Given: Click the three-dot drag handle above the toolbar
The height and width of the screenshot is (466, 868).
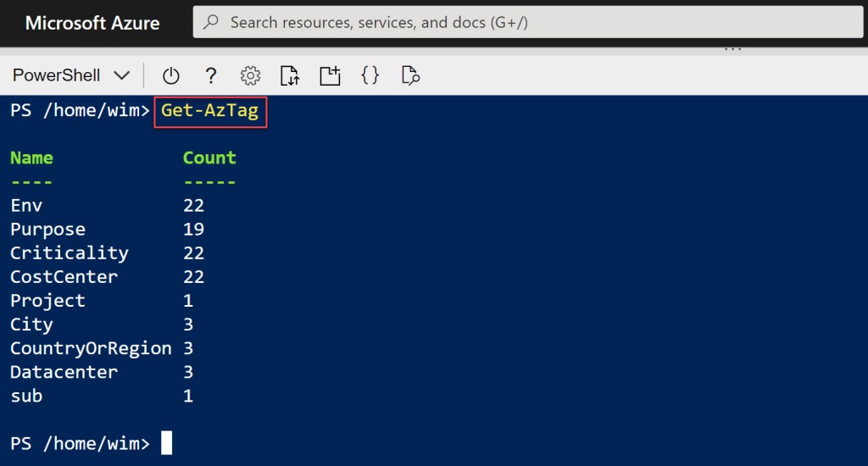Looking at the screenshot, I should pos(733,50).
